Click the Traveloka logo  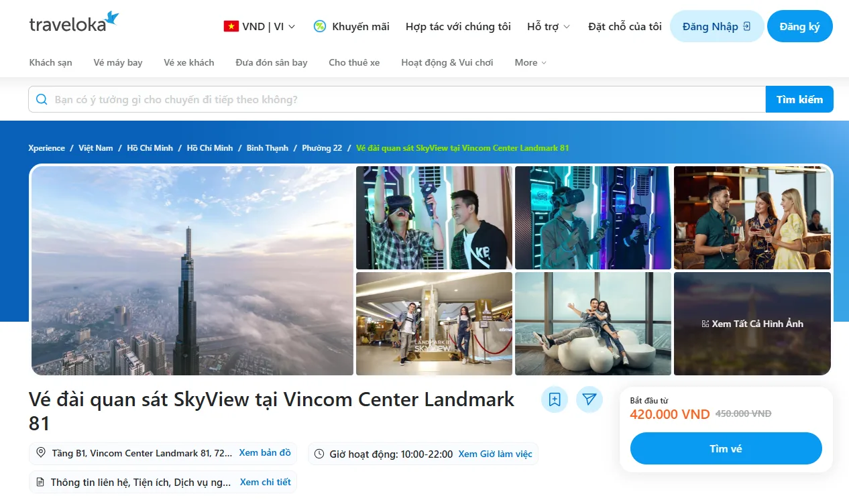pyautogui.click(x=74, y=23)
